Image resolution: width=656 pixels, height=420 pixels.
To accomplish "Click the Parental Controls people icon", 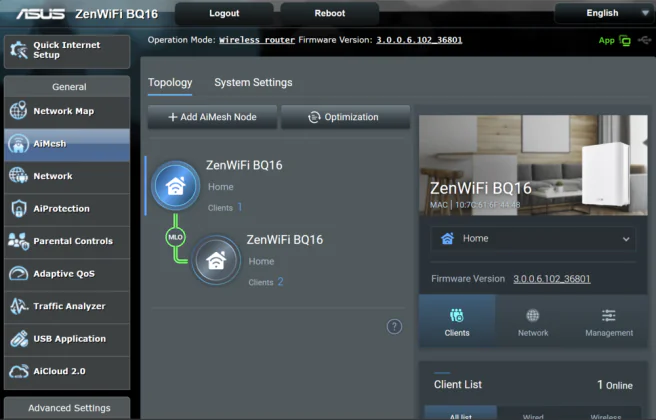I will tap(18, 241).
